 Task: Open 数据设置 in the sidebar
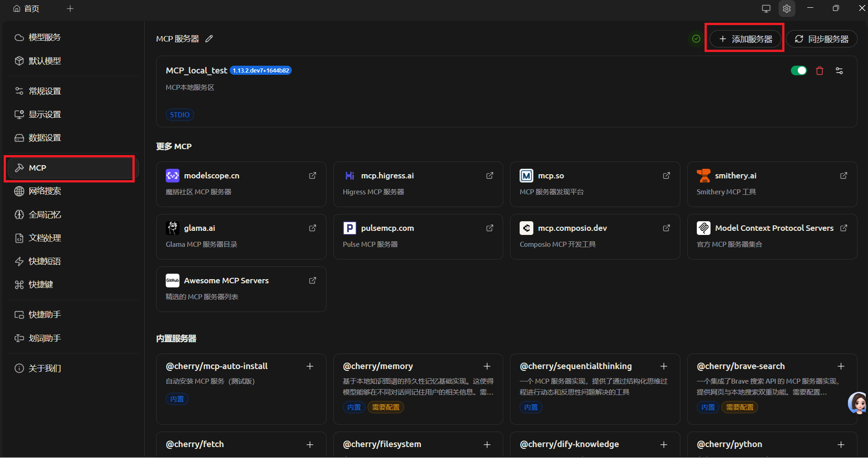[73, 137]
